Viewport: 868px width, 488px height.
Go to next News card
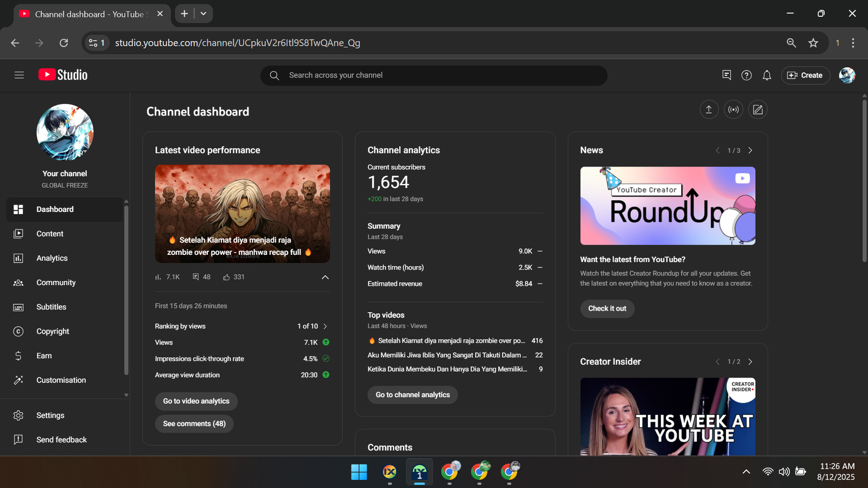tap(750, 150)
